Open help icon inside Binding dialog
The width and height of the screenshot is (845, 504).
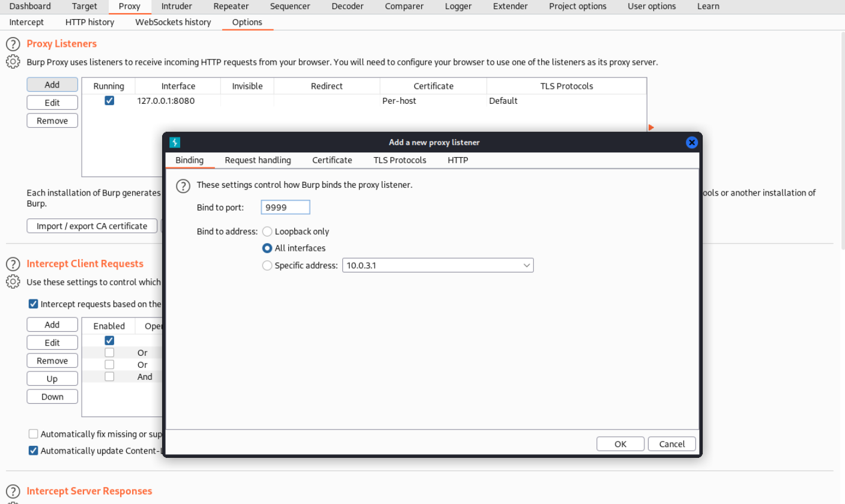(x=183, y=186)
